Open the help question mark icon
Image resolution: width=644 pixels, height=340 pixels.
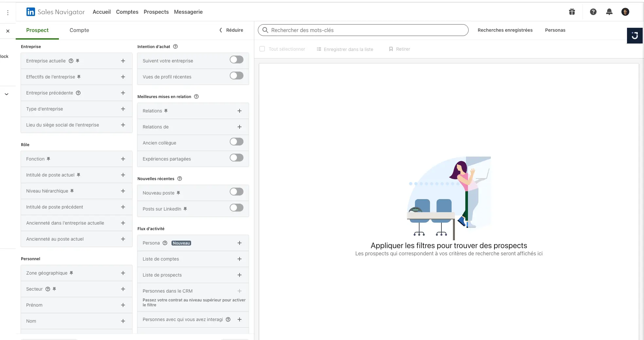pyautogui.click(x=593, y=12)
